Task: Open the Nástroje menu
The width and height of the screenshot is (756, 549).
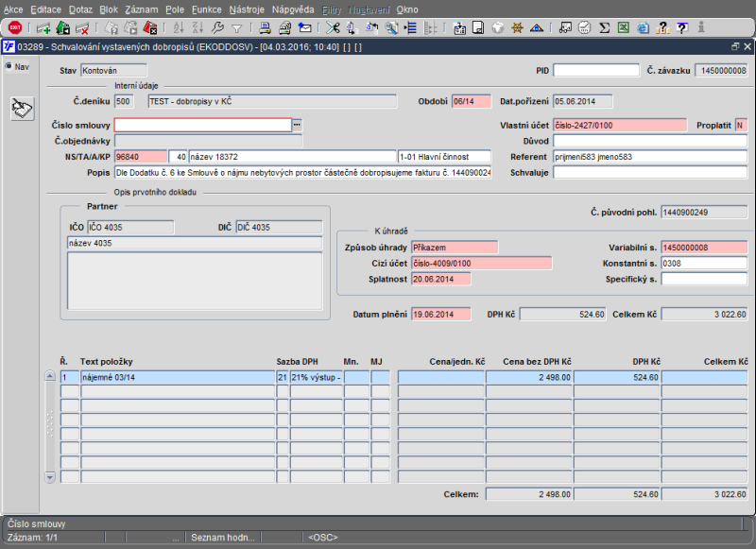Action: coord(247,9)
